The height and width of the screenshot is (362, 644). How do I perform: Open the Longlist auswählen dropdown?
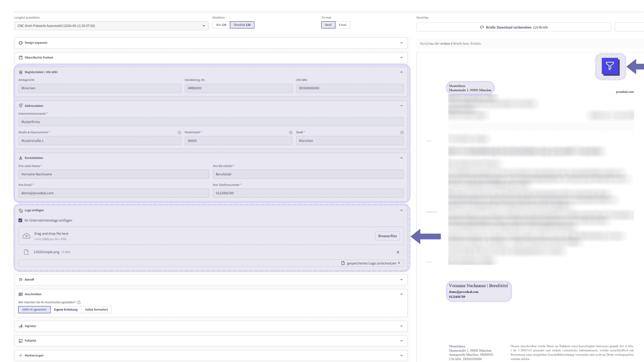pos(111,26)
